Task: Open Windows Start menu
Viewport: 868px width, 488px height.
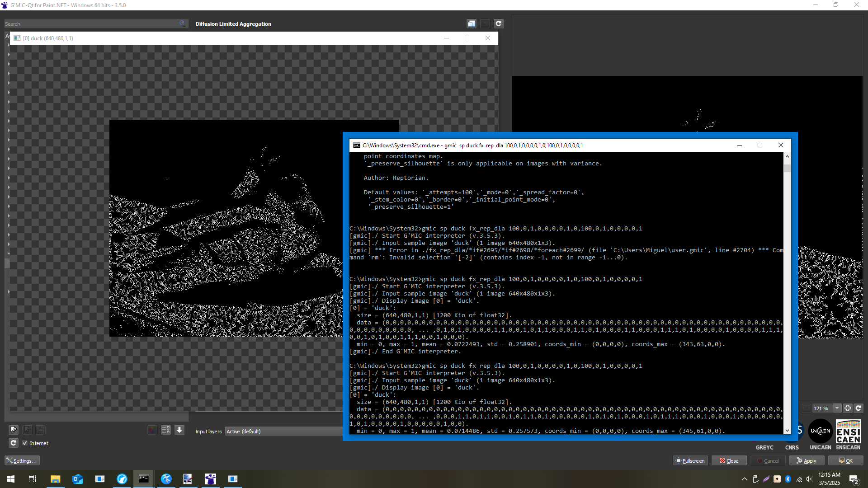Action: (11, 479)
